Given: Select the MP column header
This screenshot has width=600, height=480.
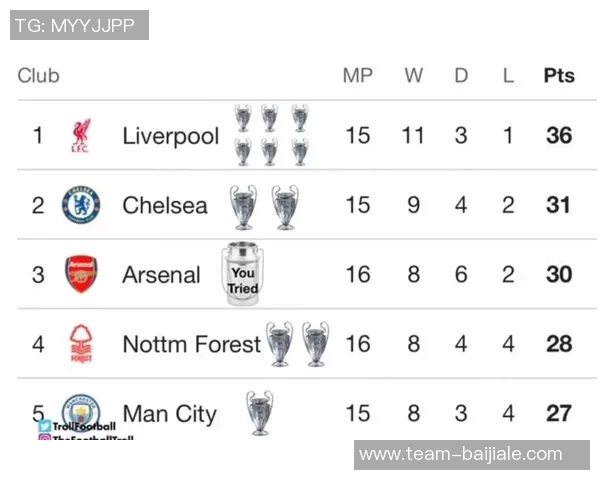Looking at the screenshot, I should (x=357, y=75).
